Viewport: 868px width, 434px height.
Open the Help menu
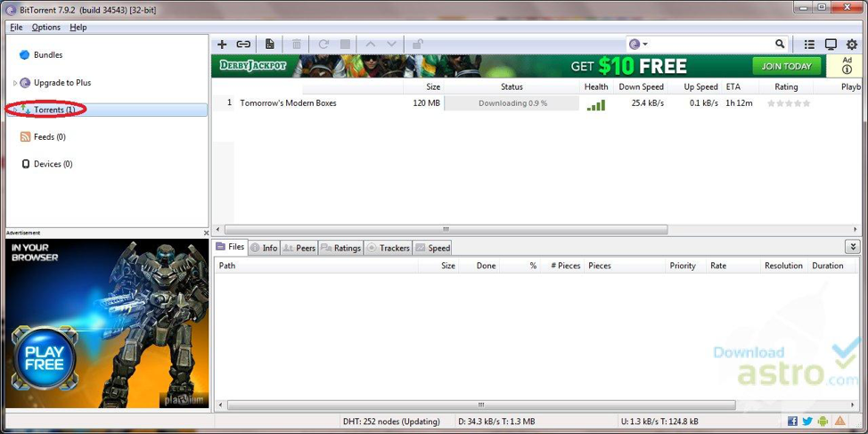(x=78, y=27)
